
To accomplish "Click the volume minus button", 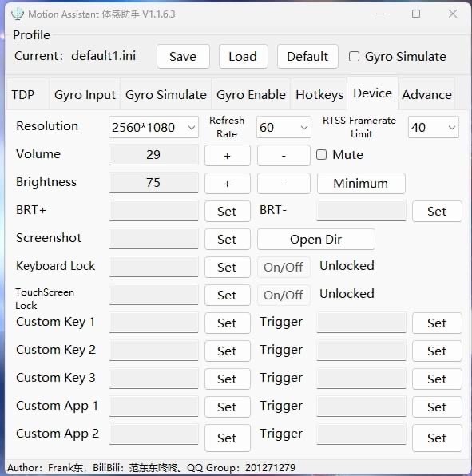I will 284,156.
